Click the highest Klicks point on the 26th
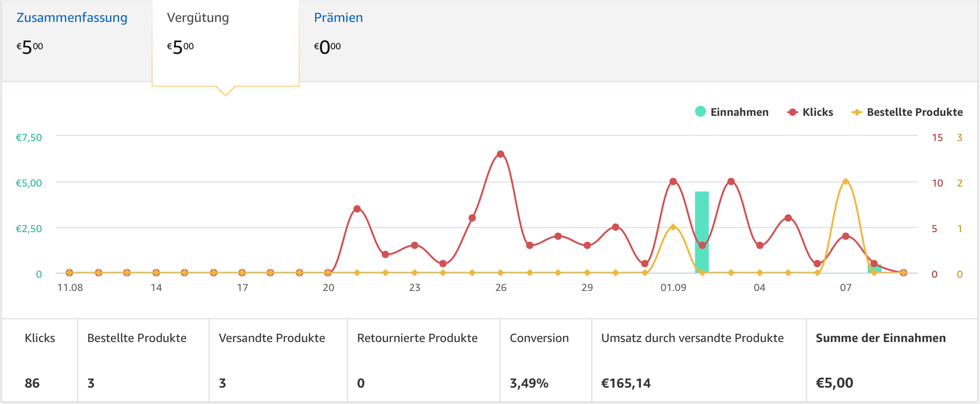This screenshot has height=404, width=980. click(x=500, y=154)
